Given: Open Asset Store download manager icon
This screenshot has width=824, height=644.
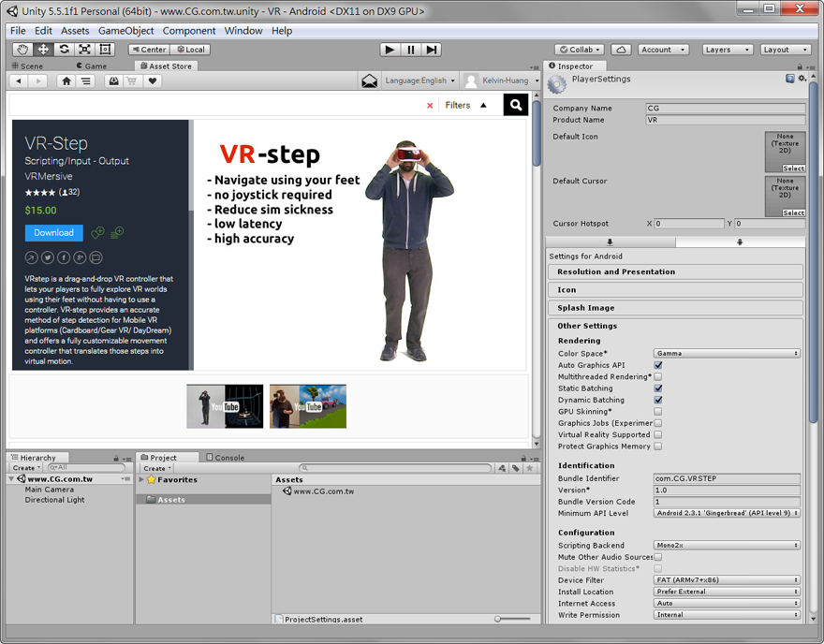Looking at the screenshot, I should pos(113,80).
